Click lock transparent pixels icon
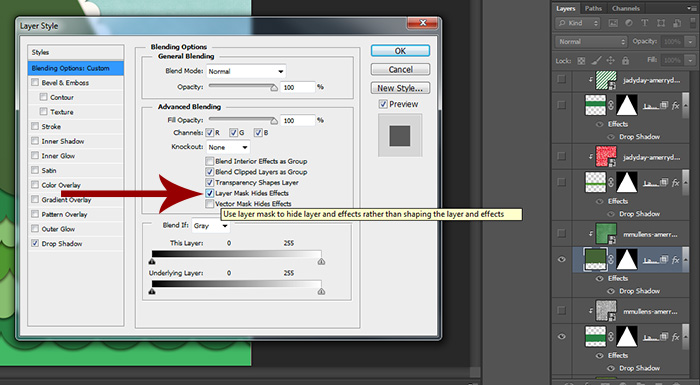 pos(581,60)
